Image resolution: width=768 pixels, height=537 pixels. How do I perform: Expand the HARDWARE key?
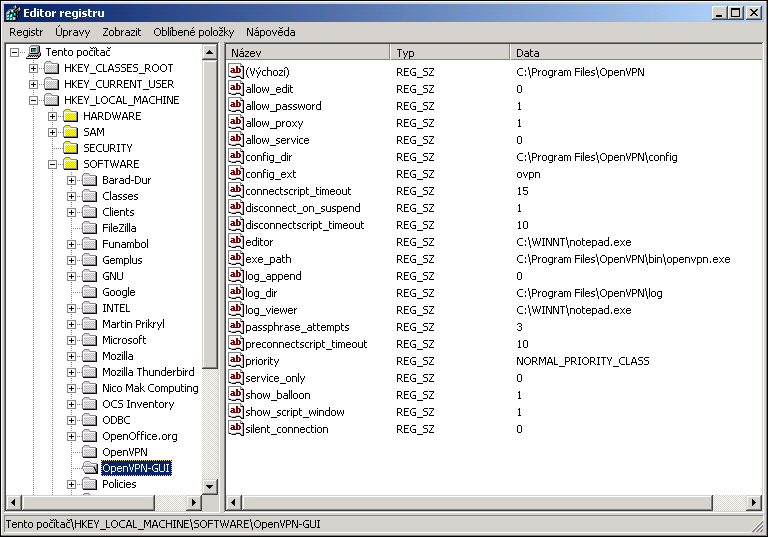(x=52, y=116)
